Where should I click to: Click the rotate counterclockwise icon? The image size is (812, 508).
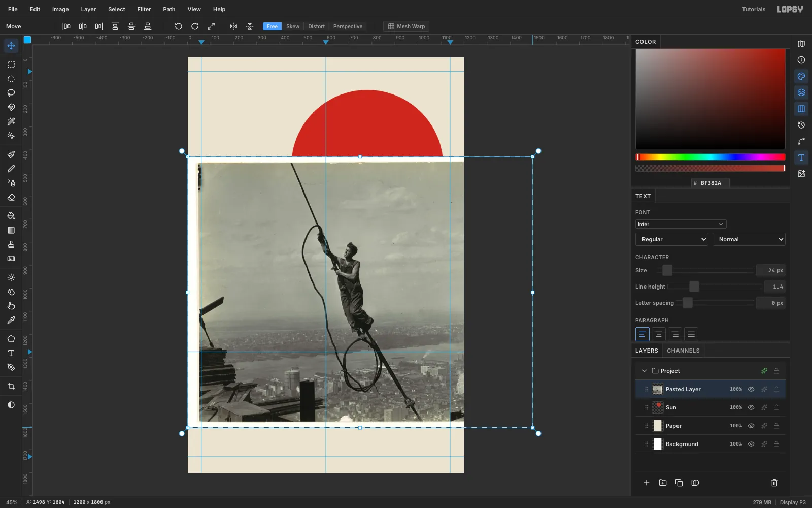click(179, 26)
